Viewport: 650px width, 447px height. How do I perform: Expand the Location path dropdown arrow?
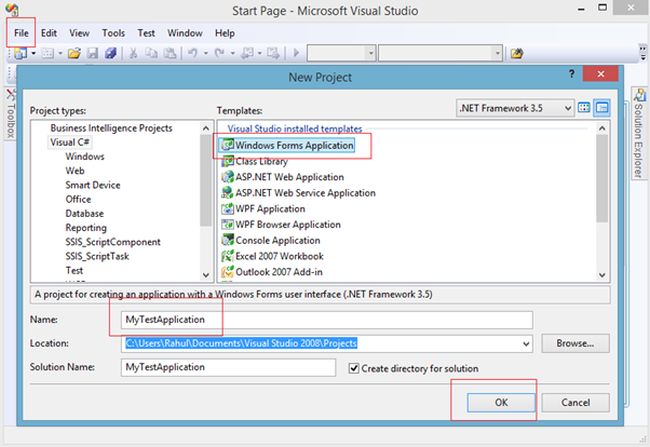click(526, 344)
